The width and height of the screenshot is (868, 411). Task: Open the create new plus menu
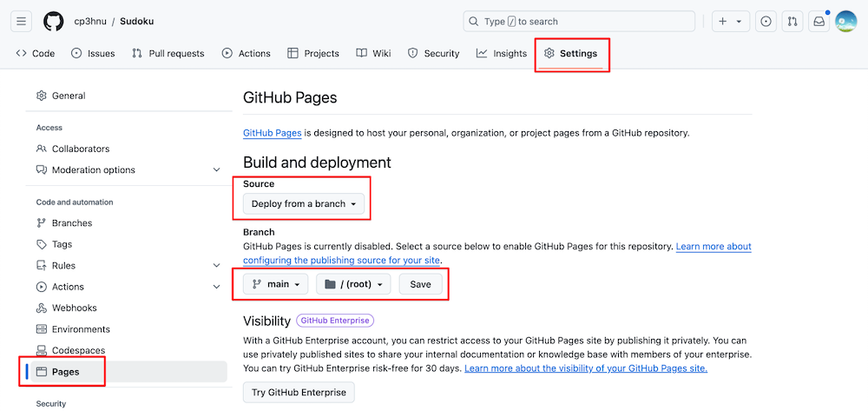[x=722, y=22]
